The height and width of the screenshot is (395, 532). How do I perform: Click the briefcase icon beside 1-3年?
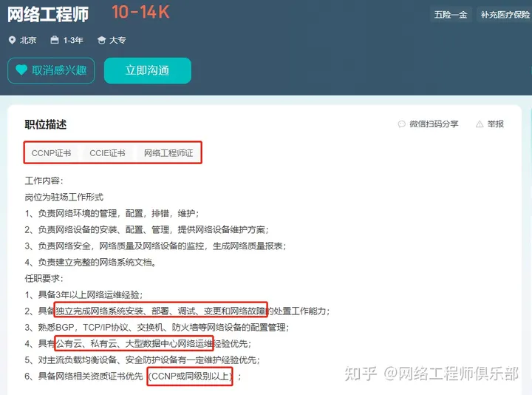(54, 40)
